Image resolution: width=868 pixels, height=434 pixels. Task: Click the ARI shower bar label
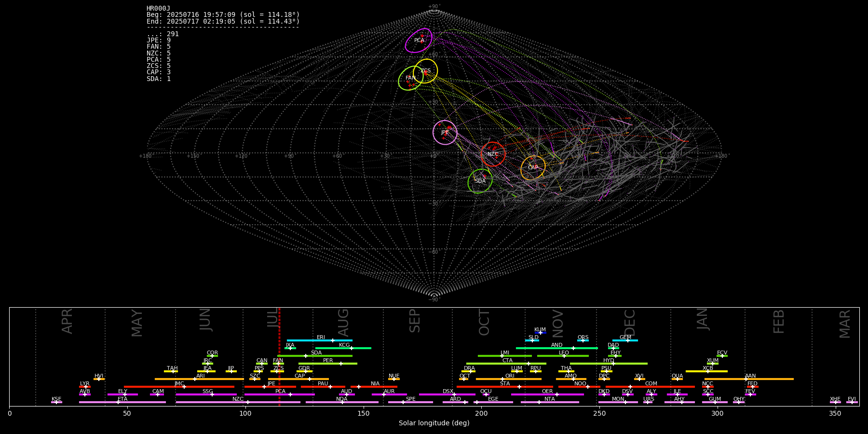[201, 376]
